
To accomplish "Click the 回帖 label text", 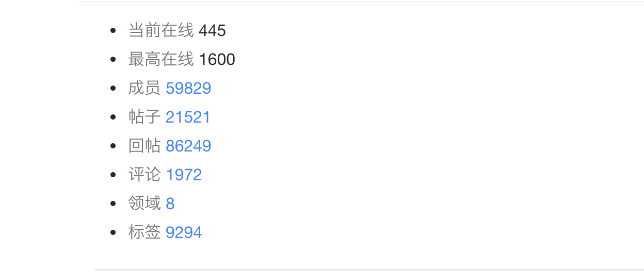I will [x=144, y=146].
